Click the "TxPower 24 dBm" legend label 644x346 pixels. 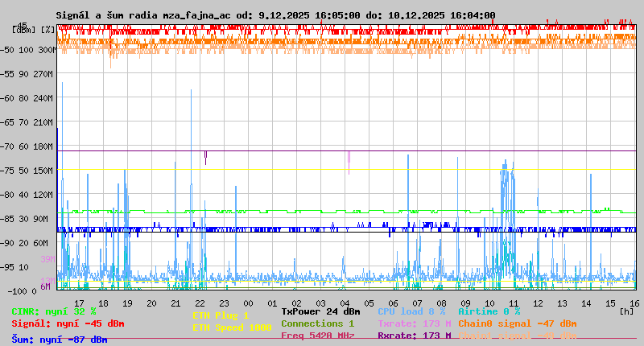click(320, 311)
